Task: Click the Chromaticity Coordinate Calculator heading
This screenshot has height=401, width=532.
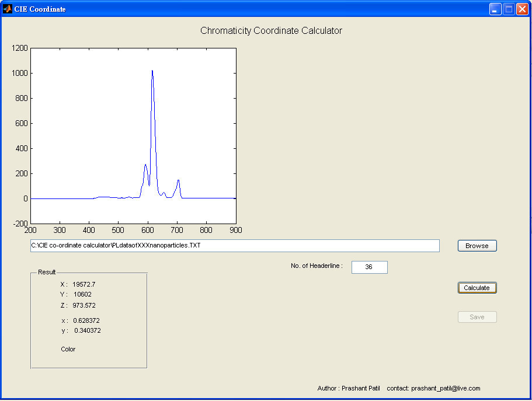Action: coord(271,30)
